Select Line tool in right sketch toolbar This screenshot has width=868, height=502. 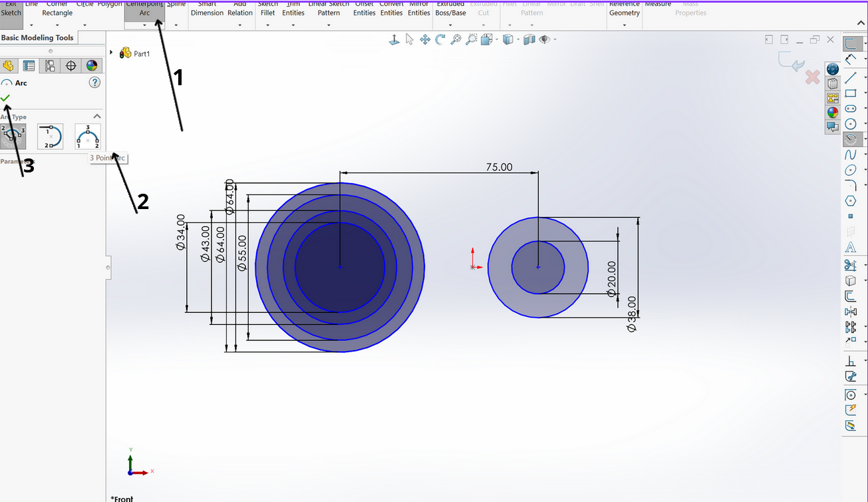(x=851, y=77)
